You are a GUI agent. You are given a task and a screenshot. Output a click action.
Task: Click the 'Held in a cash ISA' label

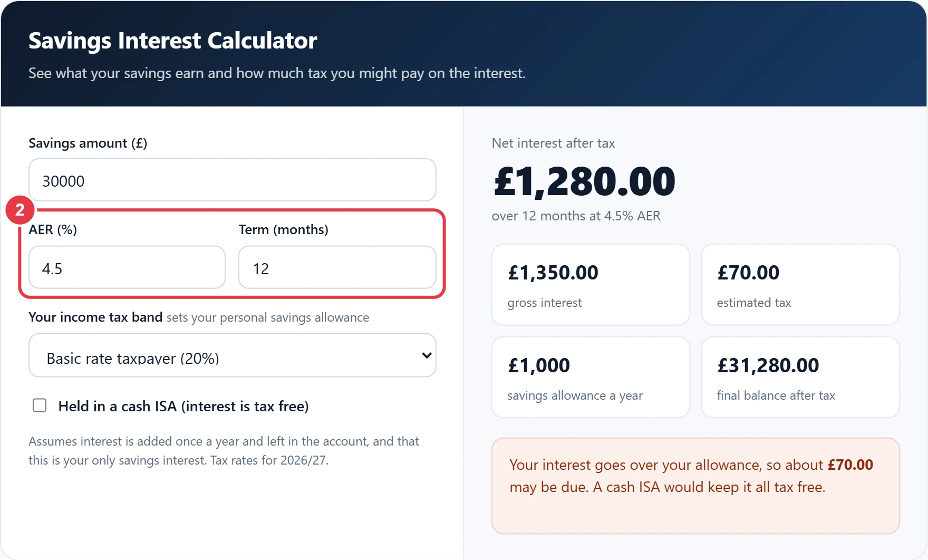(x=183, y=406)
